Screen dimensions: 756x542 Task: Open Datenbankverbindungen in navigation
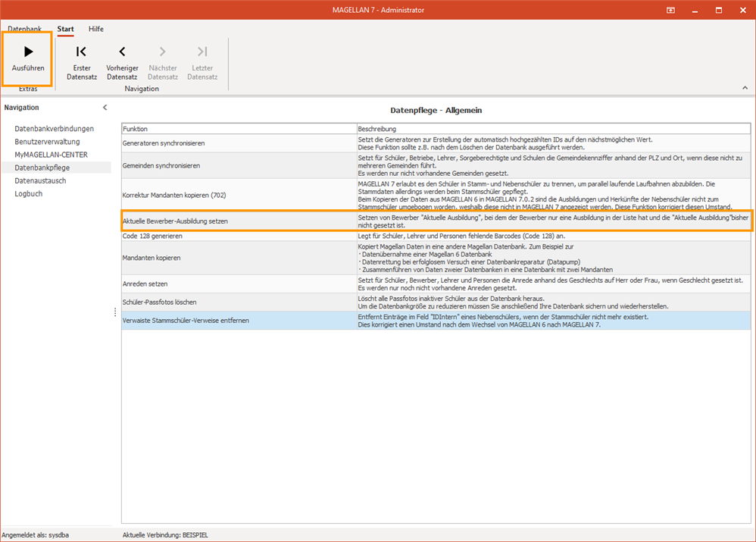[54, 128]
